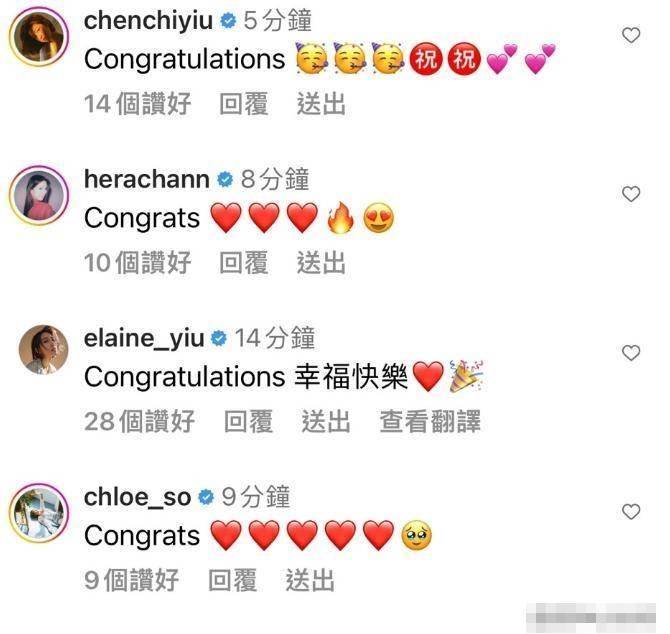Screen dimensions: 670x634
Task: Open chenchiyiu username link
Action: click(148, 21)
